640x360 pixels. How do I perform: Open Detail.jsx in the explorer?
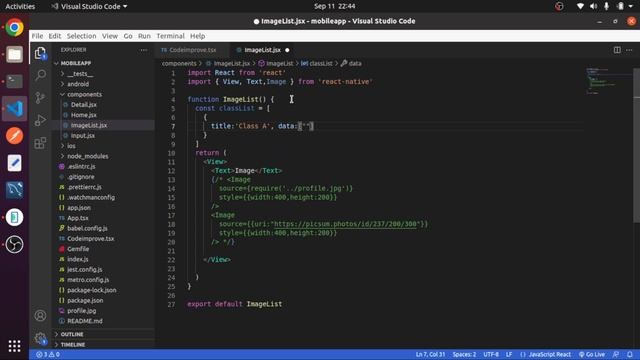pyautogui.click(x=84, y=104)
